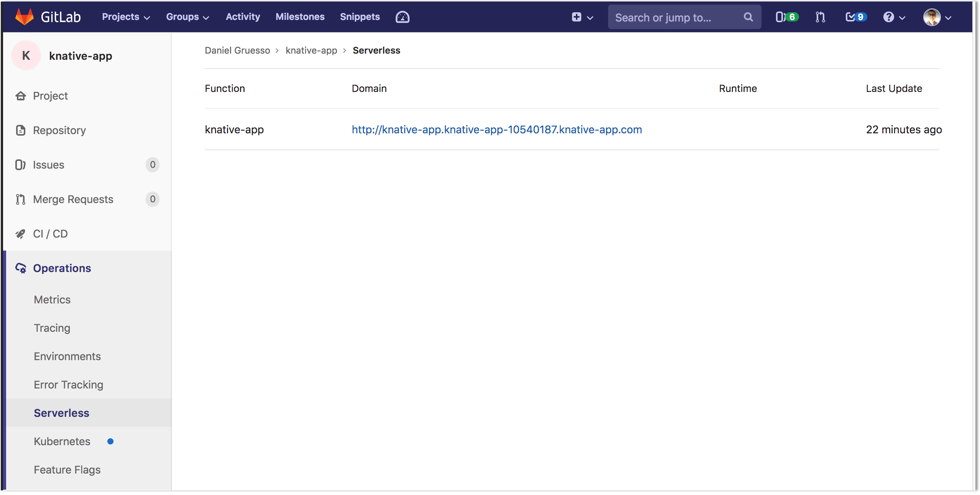Open Milestones in top navigation

click(300, 17)
